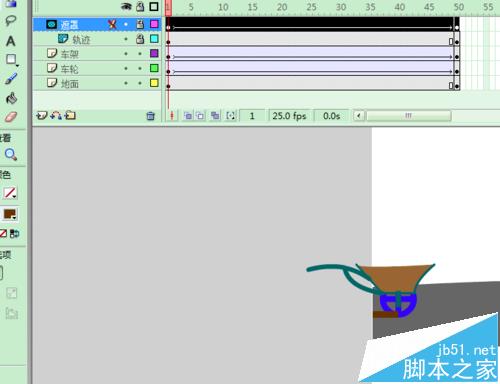Viewport: 500px width, 384px height.
Task: Click the No Color icon
Action: click(x=3, y=234)
